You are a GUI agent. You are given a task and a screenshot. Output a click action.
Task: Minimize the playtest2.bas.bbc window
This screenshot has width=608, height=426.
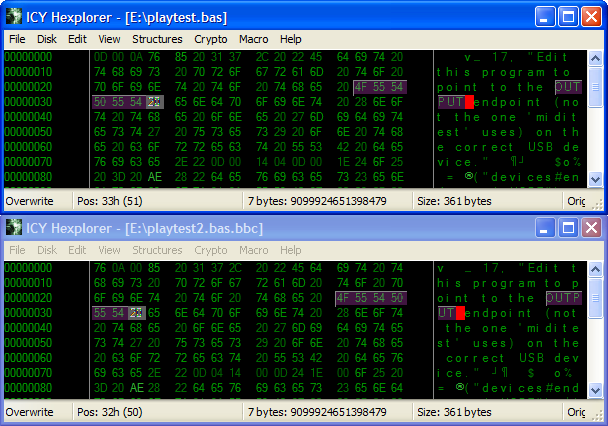pos(545,228)
